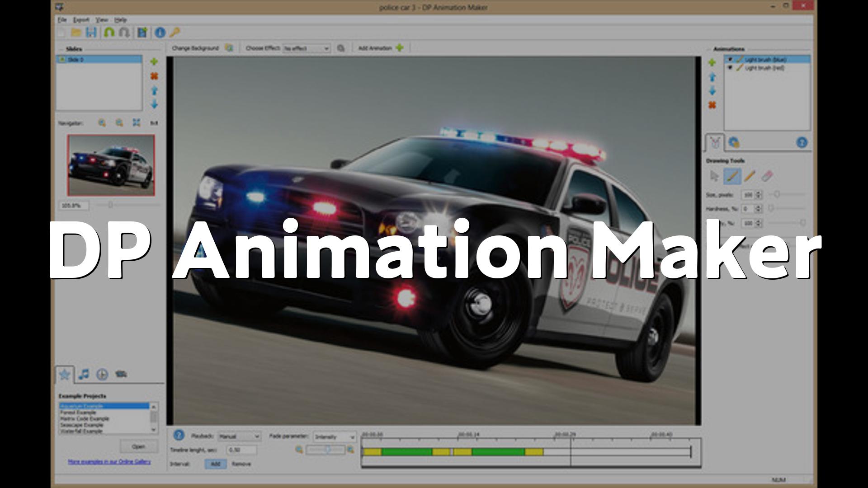Click the export file toolbar icon
The image size is (868, 488).
tap(142, 32)
